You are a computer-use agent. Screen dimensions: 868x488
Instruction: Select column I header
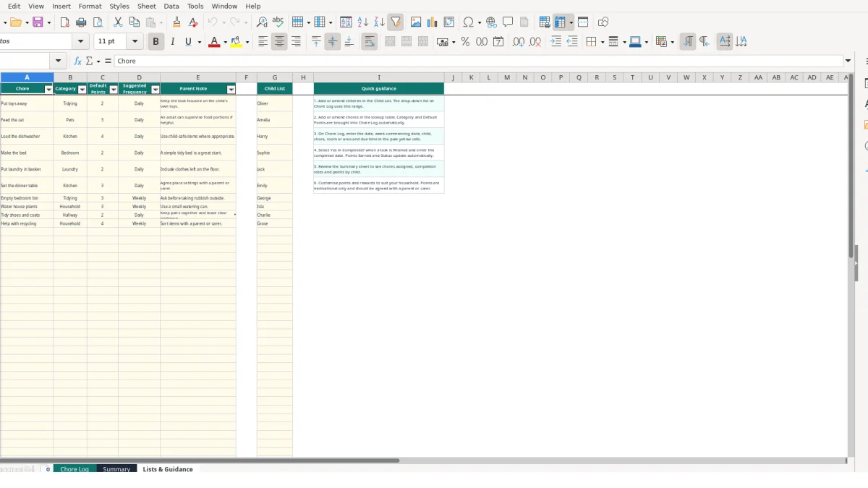point(379,77)
